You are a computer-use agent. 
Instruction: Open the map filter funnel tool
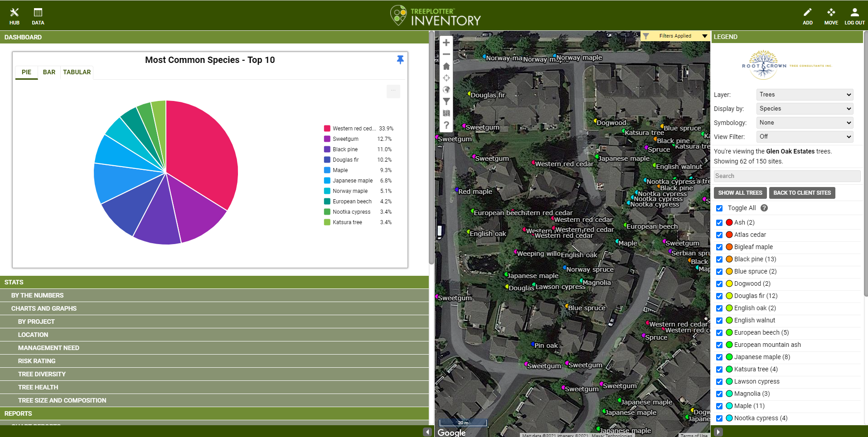pyautogui.click(x=446, y=101)
